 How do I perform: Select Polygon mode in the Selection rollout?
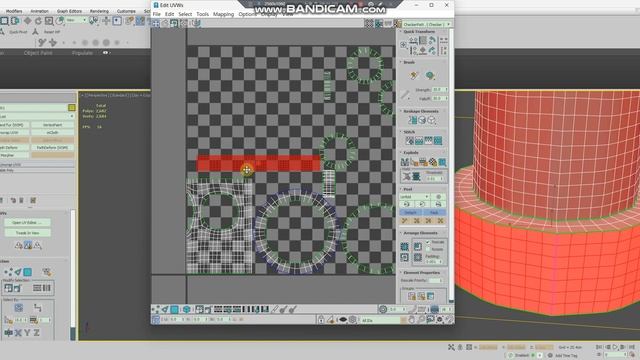point(27,272)
